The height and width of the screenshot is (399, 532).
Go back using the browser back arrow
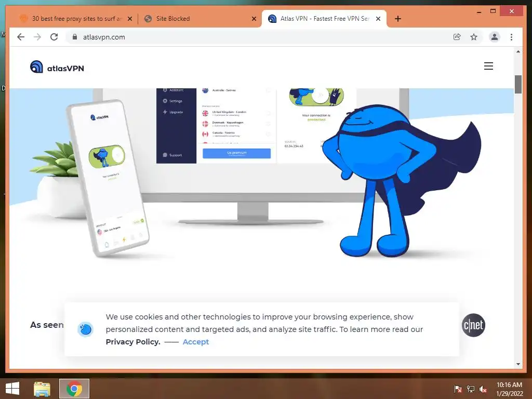pos(21,37)
